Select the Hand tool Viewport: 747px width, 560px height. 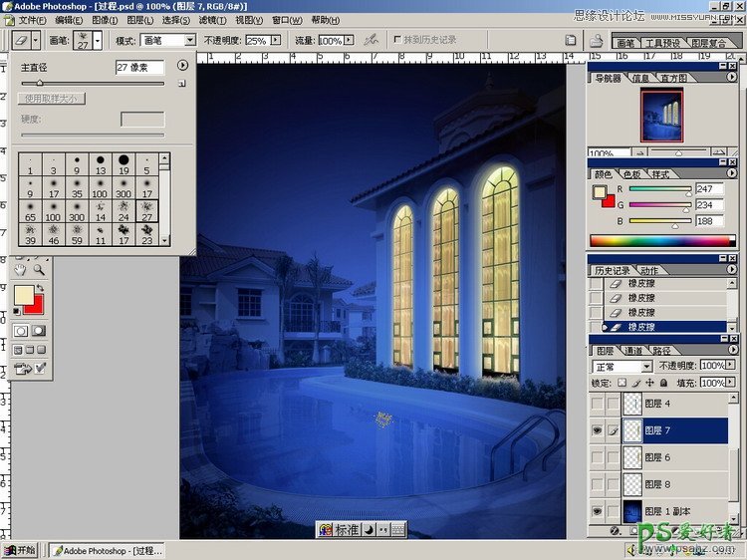tap(20, 269)
